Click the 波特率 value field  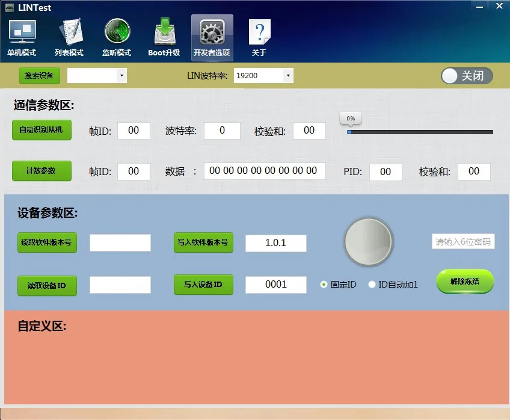[x=222, y=131]
